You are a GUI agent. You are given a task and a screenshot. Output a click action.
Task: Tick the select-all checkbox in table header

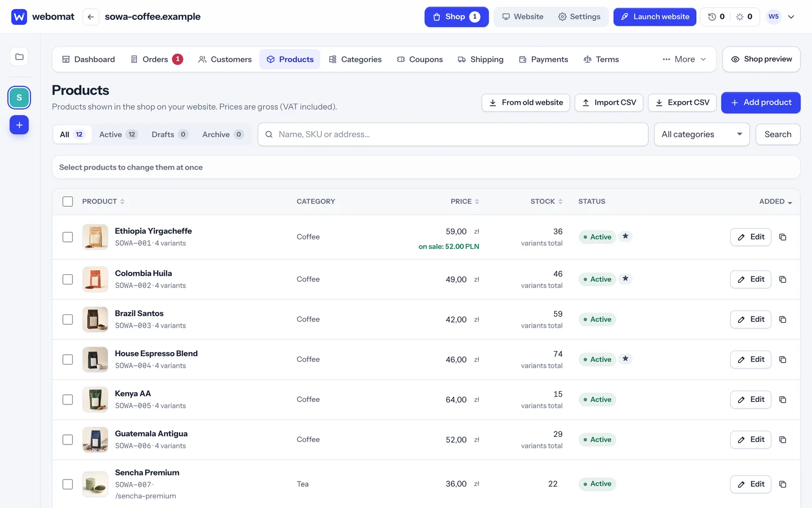(67, 202)
